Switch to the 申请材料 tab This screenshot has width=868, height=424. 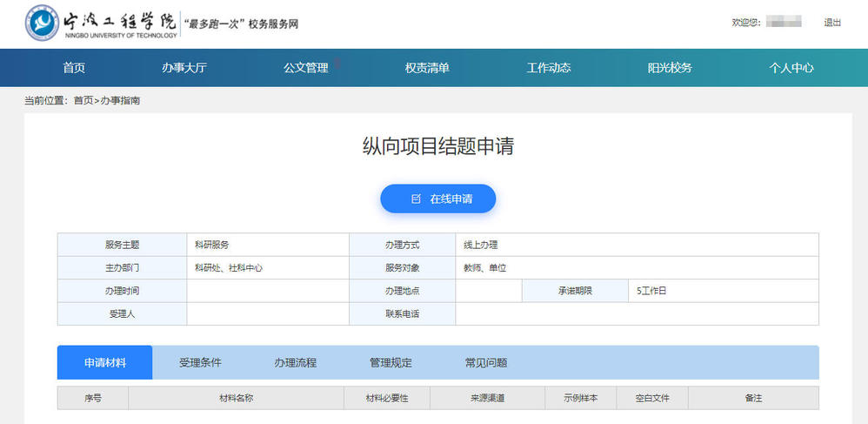coord(104,363)
